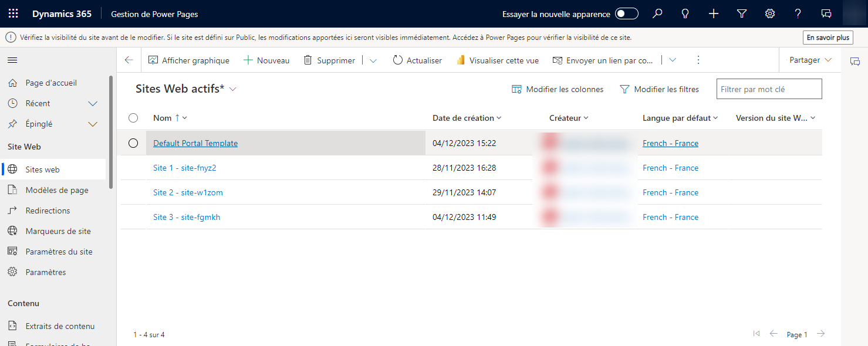Toggle Essayer la nouvelle apparence
Image resolution: width=868 pixels, height=346 pixels.
pyautogui.click(x=626, y=13)
